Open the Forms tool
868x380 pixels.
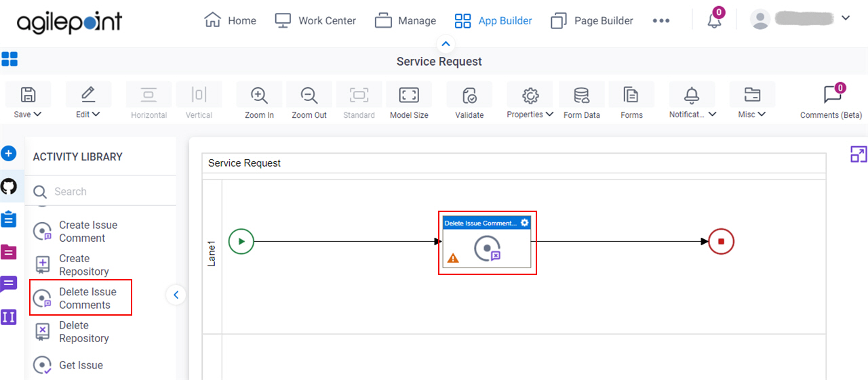click(x=631, y=100)
